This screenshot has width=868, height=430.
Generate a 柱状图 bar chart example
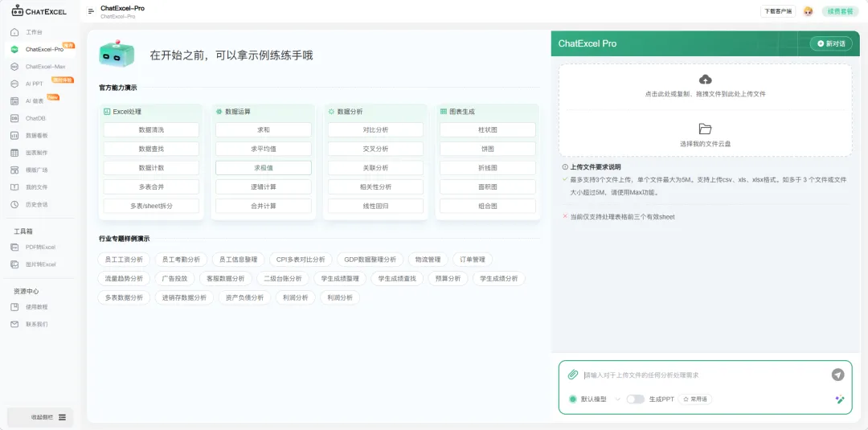tap(488, 130)
